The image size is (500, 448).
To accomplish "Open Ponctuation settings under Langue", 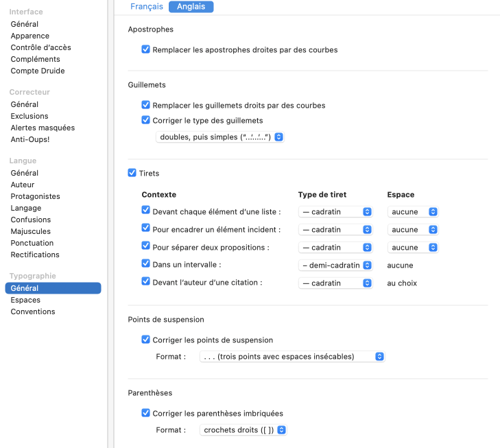I will [x=32, y=243].
